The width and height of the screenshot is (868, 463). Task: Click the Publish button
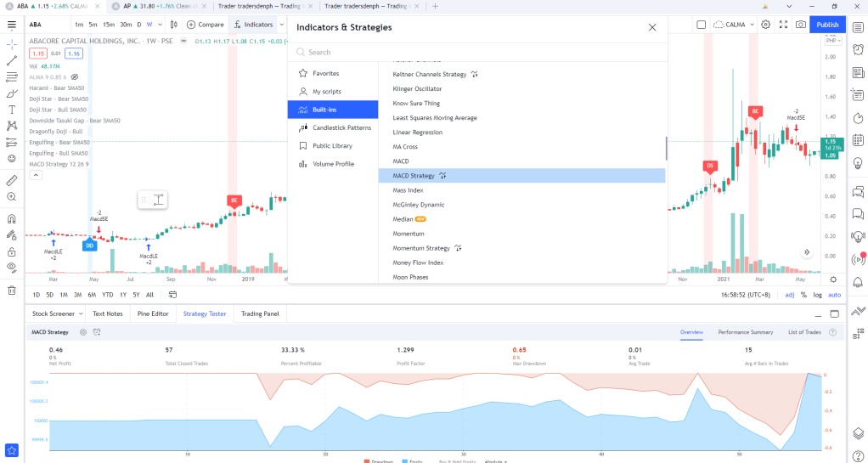tap(827, 25)
